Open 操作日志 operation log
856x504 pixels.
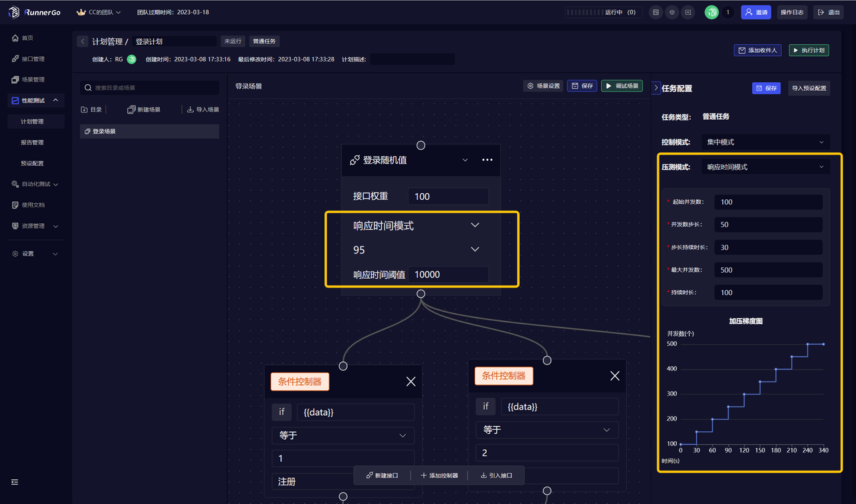click(x=792, y=12)
